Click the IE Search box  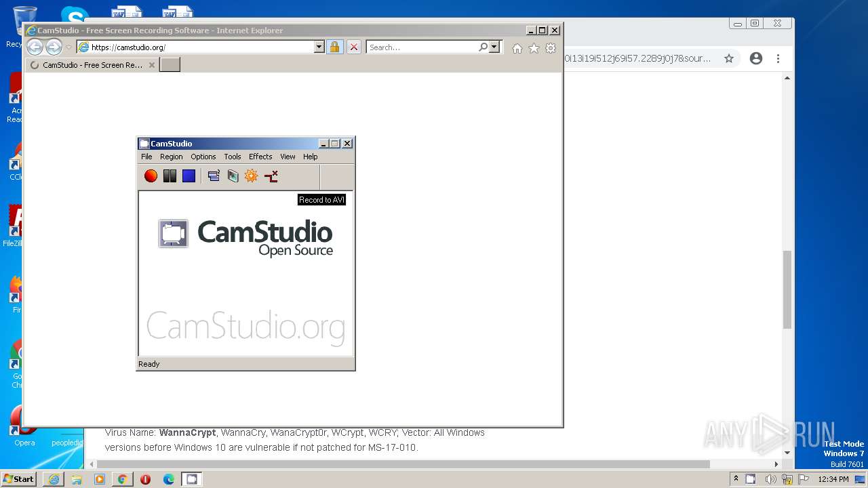(x=422, y=47)
